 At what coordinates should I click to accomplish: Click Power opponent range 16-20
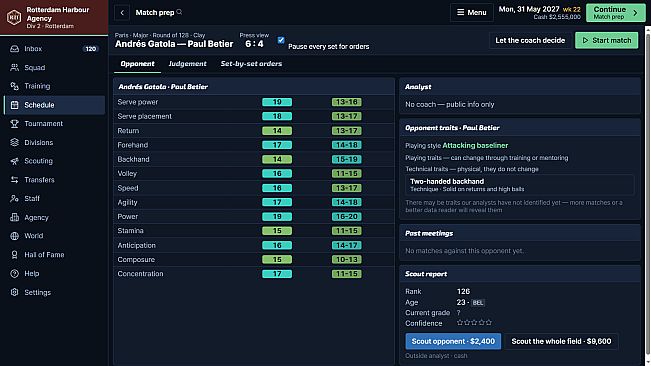(x=347, y=217)
